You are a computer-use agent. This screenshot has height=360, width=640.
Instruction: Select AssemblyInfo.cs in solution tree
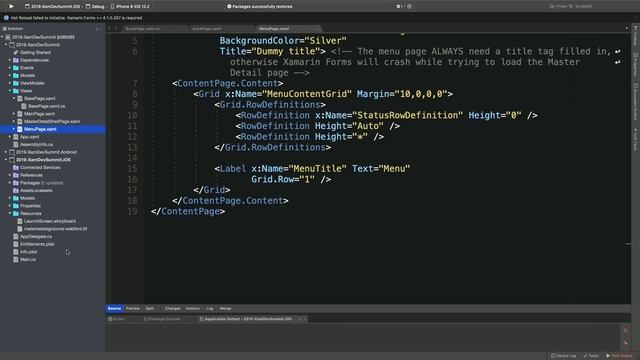click(x=36, y=144)
